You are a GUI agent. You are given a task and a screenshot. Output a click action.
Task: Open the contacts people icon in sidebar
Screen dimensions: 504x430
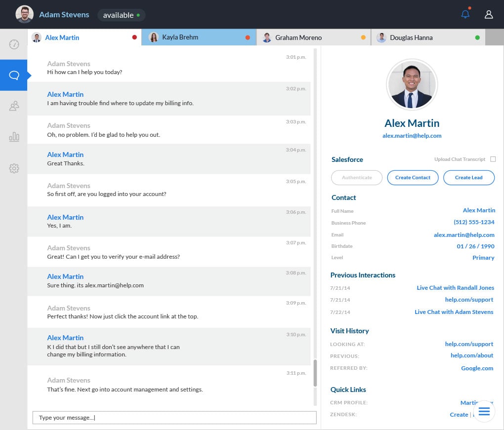coord(14,106)
